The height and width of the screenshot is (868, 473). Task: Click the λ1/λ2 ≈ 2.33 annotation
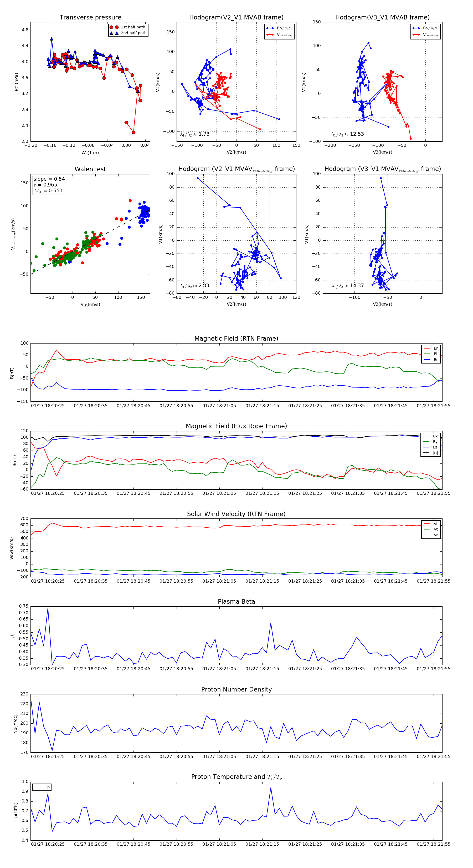[x=194, y=286]
